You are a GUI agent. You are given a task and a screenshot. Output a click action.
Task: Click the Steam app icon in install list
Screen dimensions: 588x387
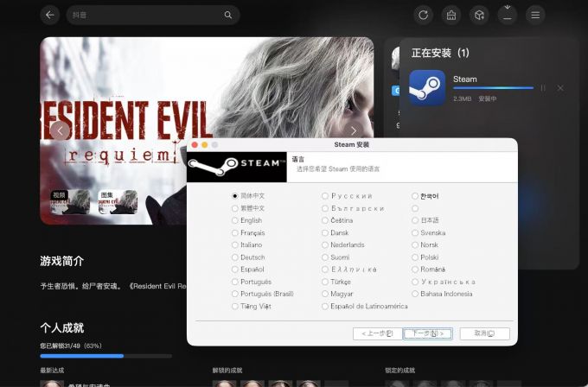click(x=427, y=88)
